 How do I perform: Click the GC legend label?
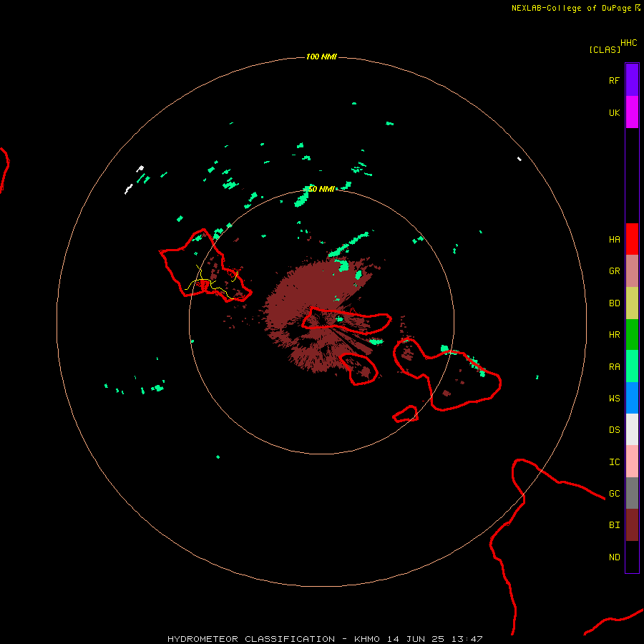614,494
